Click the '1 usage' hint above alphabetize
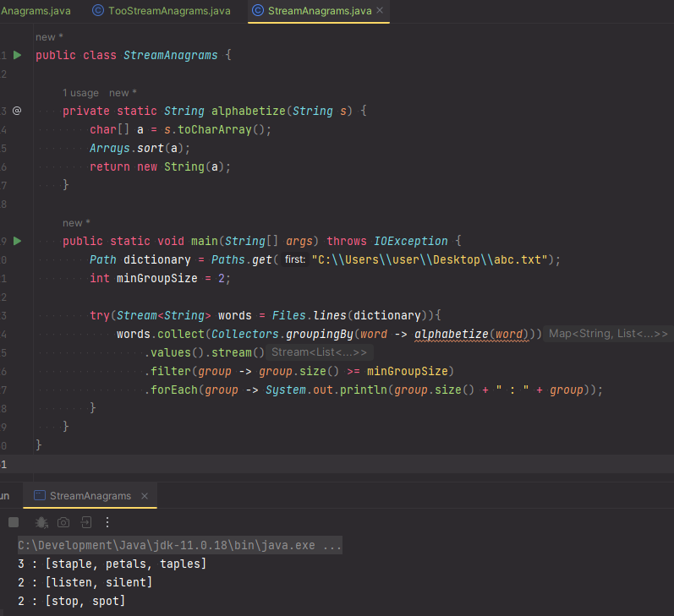The image size is (674, 616). point(80,93)
